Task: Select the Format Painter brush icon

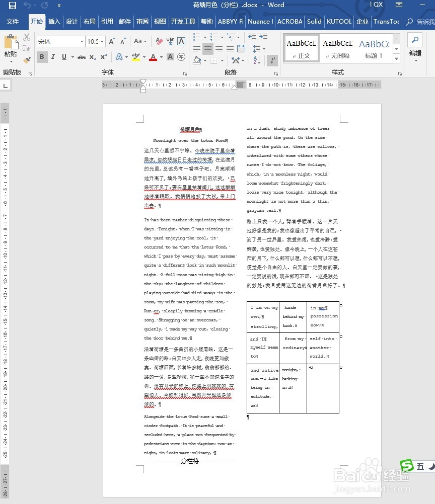Action: tap(27, 60)
